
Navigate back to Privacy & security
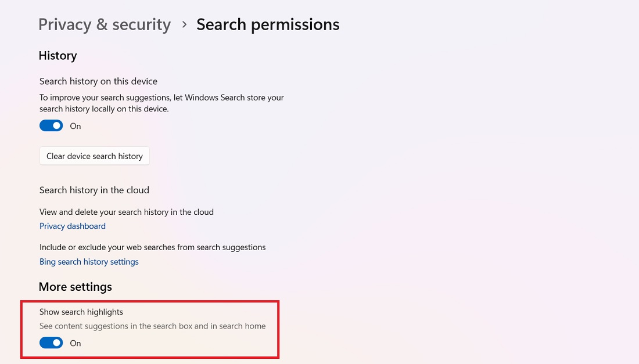tap(105, 24)
